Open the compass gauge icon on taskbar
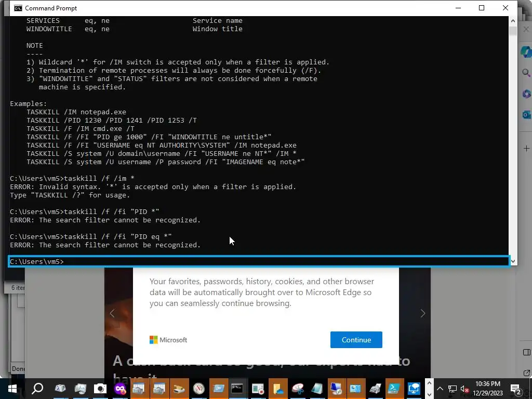This screenshot has height=399, width=532. pyautogui.click(x=199, y=389)
